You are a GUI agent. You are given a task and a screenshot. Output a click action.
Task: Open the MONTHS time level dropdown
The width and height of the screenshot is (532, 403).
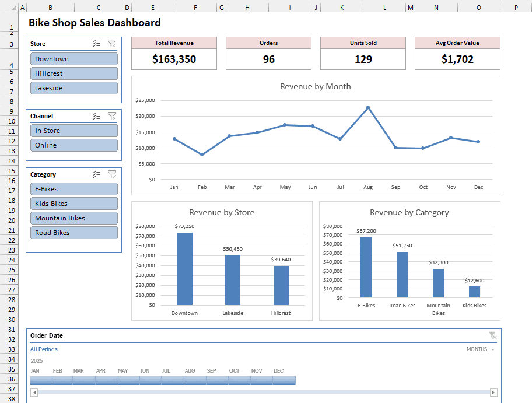pos(481,349)
